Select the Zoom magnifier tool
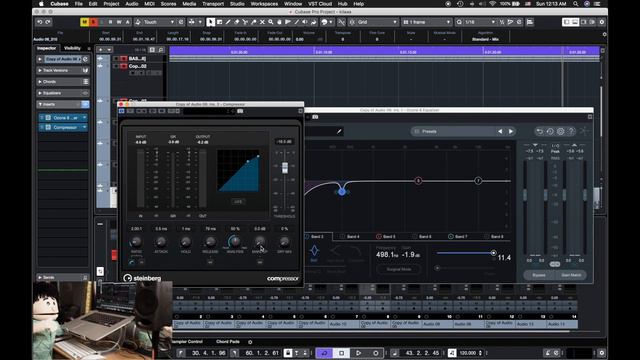The width and height of the screenshot is (640, 360). [x=271, y=22]
